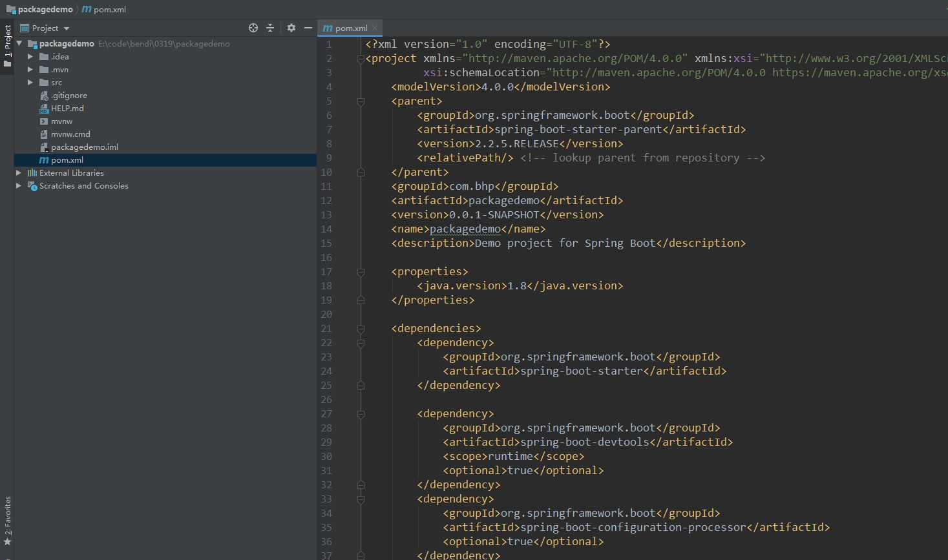Screen dimensions: 948x560
Task: Collapse dependency fold on line 22
Action: click(x=361, y=343)
